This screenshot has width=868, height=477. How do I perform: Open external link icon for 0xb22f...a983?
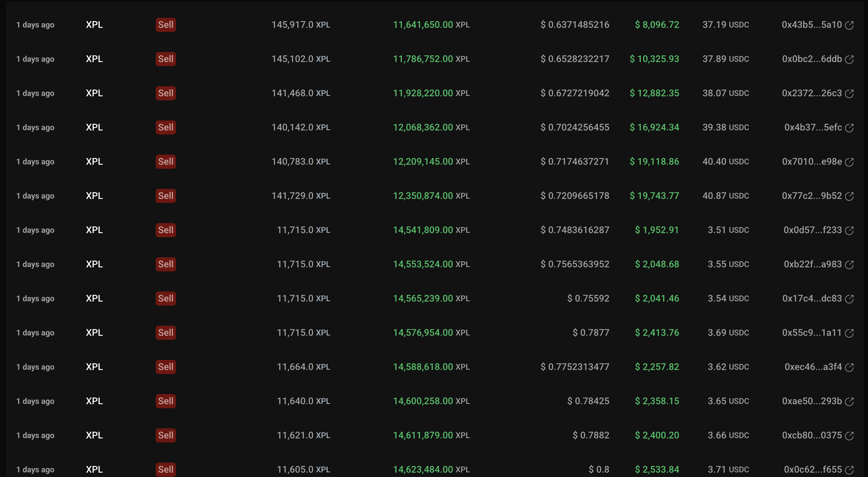(x=849, y=265)
